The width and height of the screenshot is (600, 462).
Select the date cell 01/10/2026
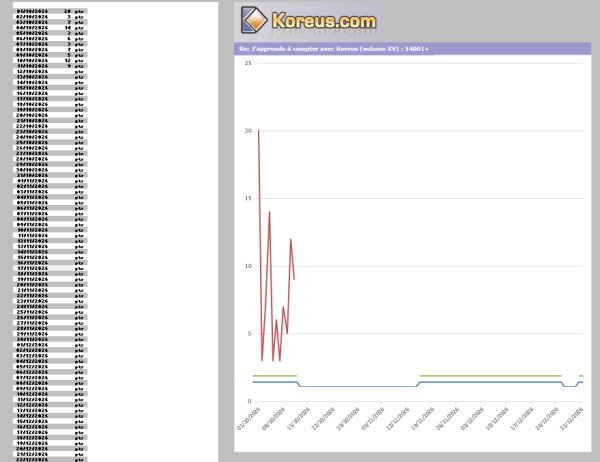32,11
